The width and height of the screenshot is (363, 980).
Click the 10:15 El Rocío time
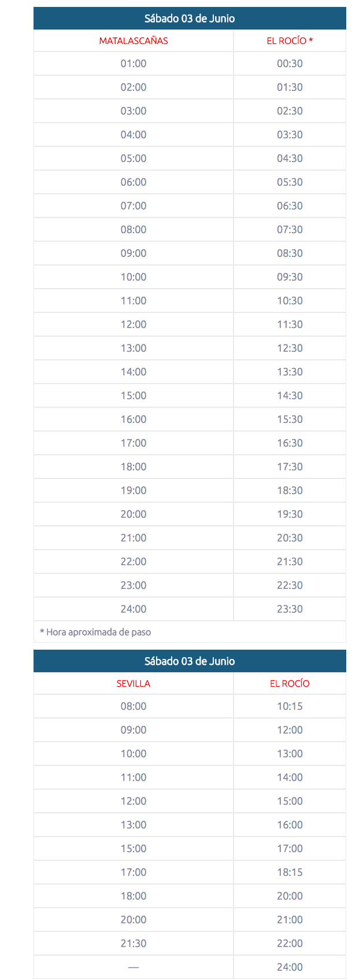[x=290, y=706]
